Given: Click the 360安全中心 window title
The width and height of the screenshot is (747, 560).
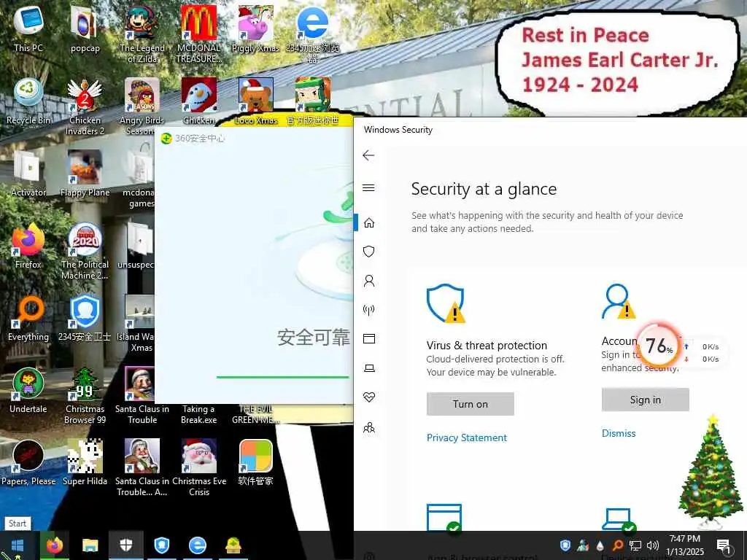Looking at the screenshot, I should (x=200, y=139).
